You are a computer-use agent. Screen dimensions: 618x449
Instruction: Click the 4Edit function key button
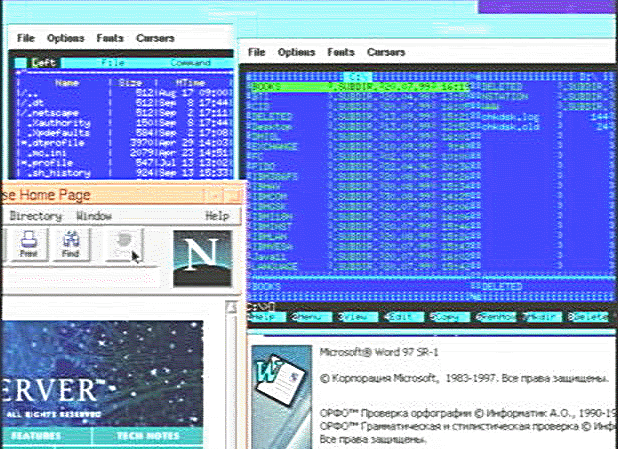(x=404, y=317)
